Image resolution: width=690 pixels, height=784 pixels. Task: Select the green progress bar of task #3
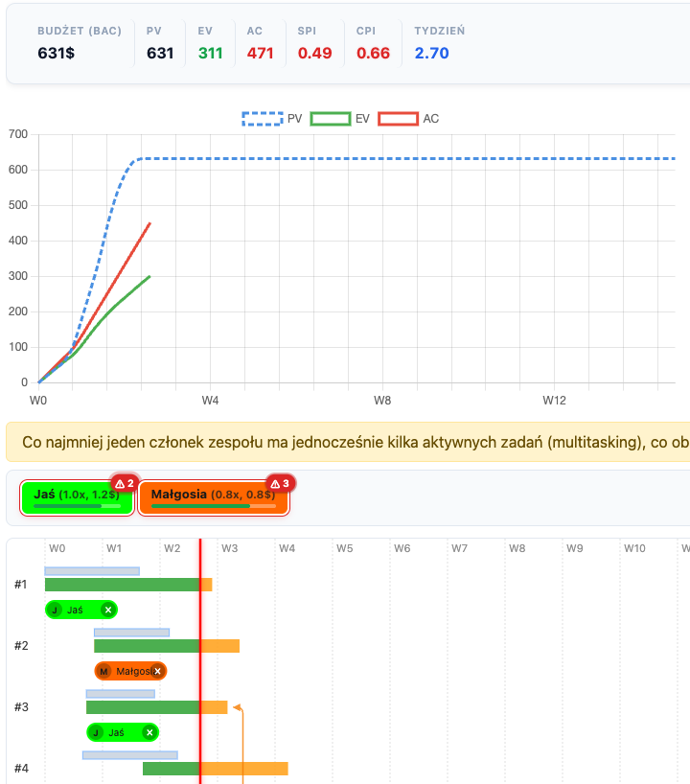pos(143,707)
